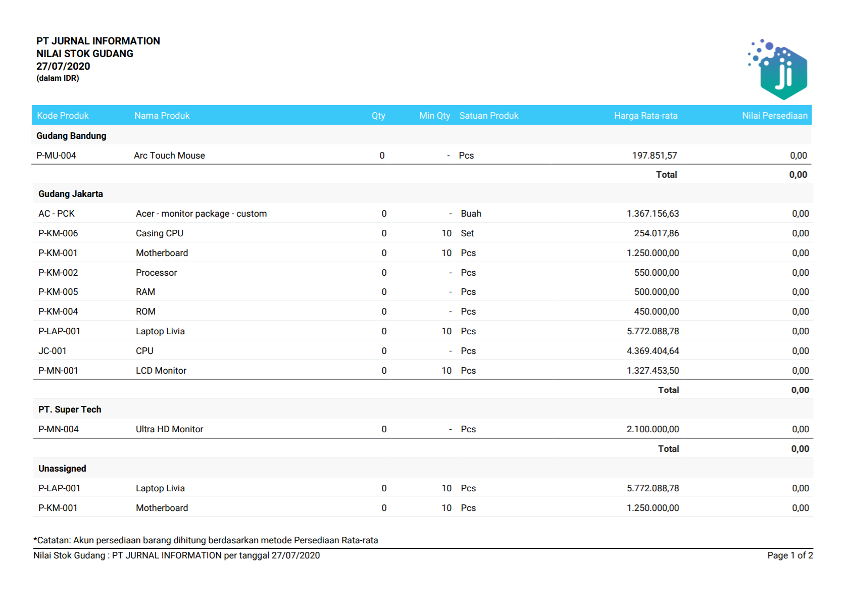Image resolution: width=845 pixels, height=616 pixels.
Task: Select the PT. Super Tech group heading
Action: point(70,409)
